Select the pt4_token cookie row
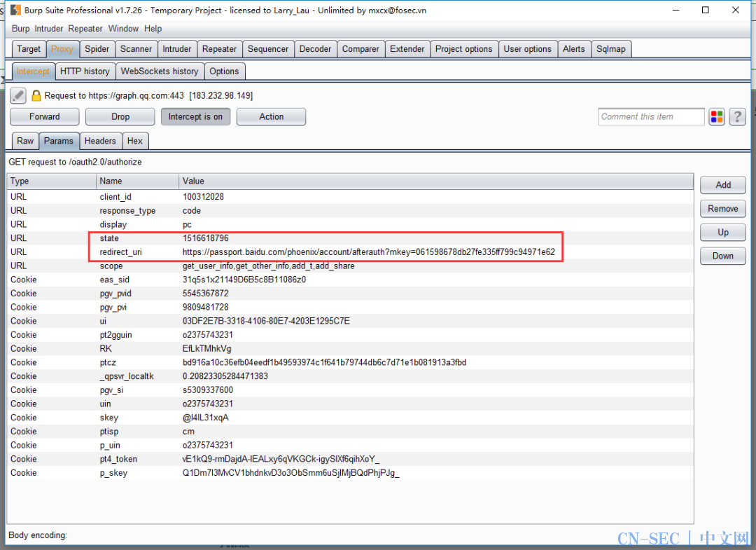 [351, 459]
